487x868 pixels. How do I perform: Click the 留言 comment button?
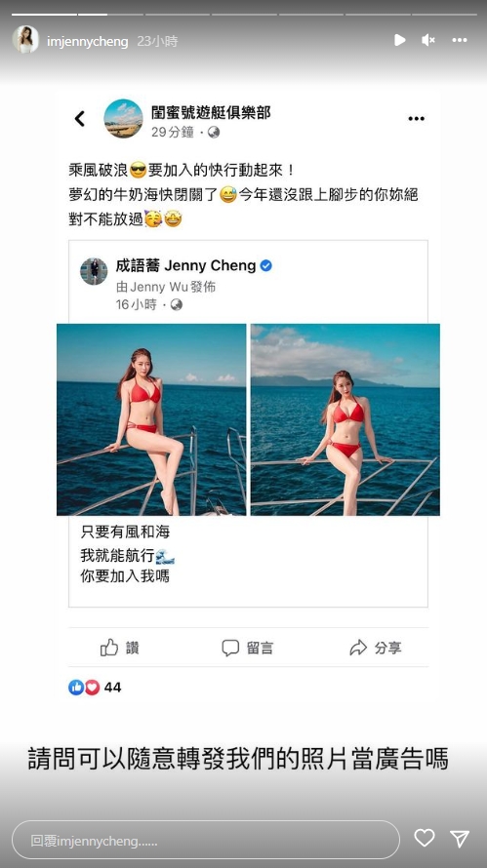tap(248, 648)
